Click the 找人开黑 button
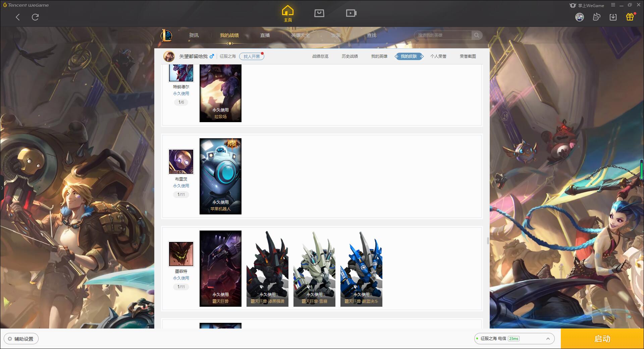644x349 pixels. pos(252,56)
